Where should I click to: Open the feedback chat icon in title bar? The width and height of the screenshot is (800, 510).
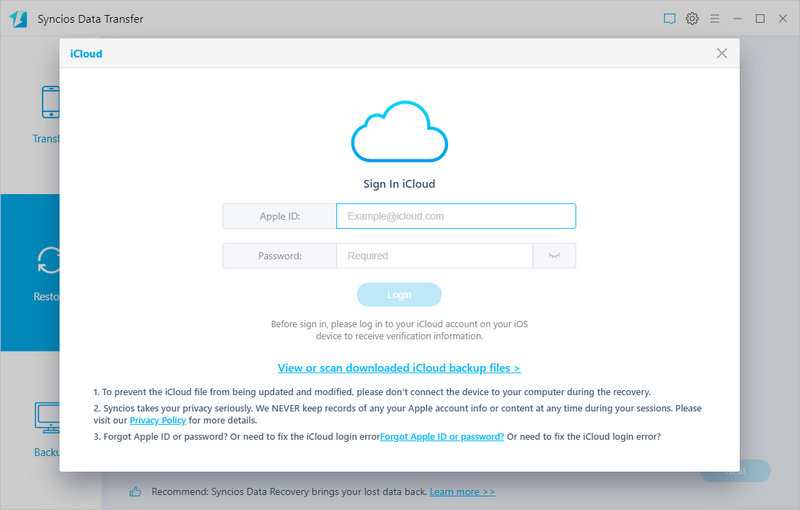[669, 19]
